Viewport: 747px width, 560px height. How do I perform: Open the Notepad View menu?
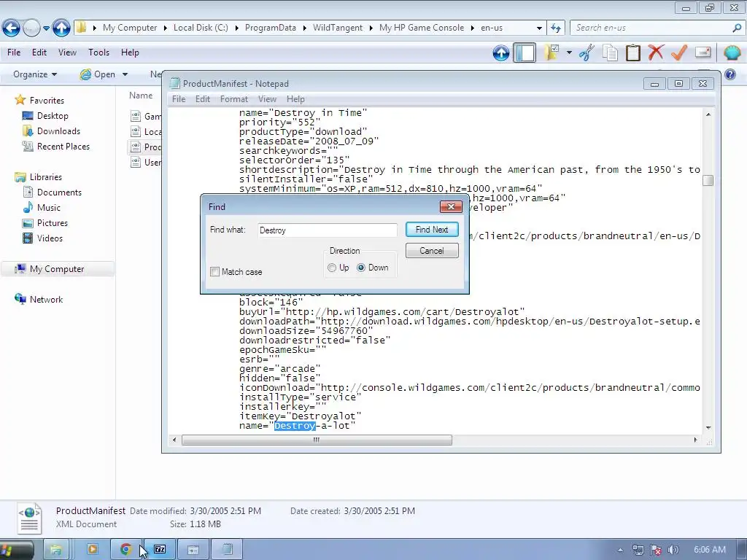tap(267, 99)
